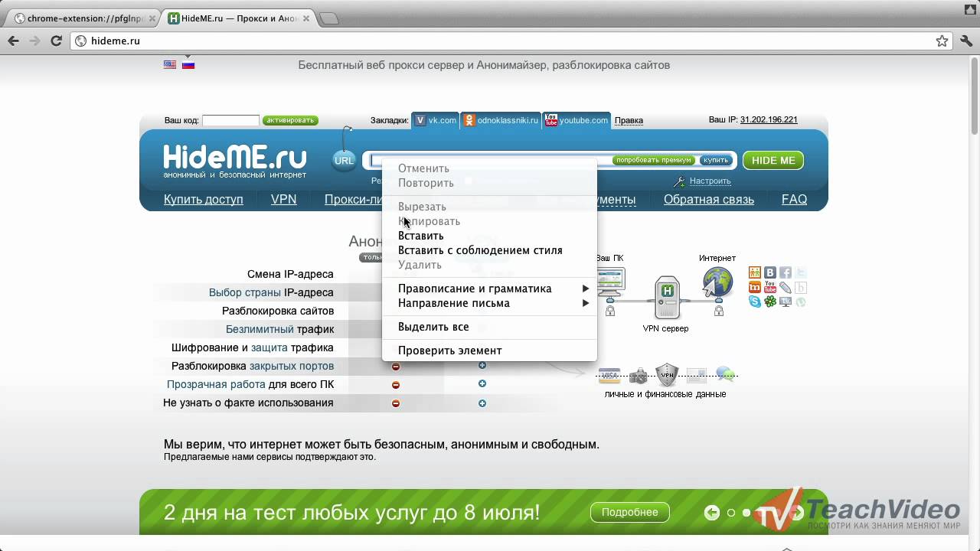
Task: Click the plus icon in the 'Прозрачная работа' row
Action: tap(482, 384)
